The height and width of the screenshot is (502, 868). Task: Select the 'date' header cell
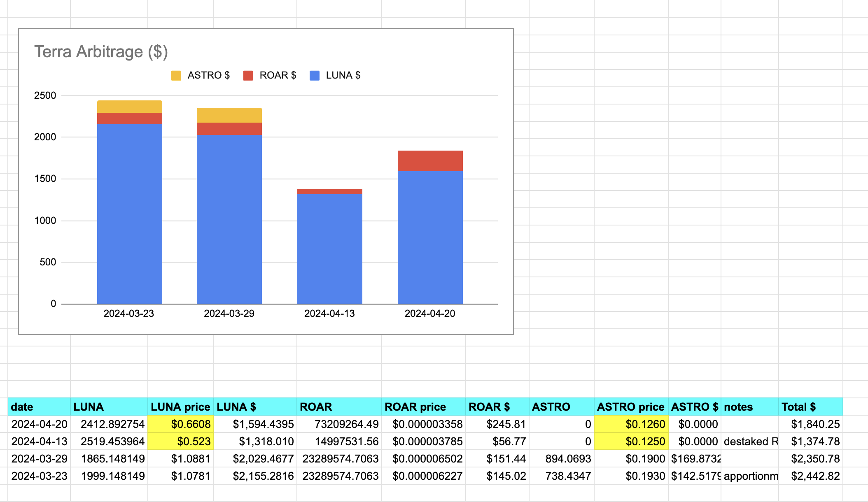(x=39, y=407)
